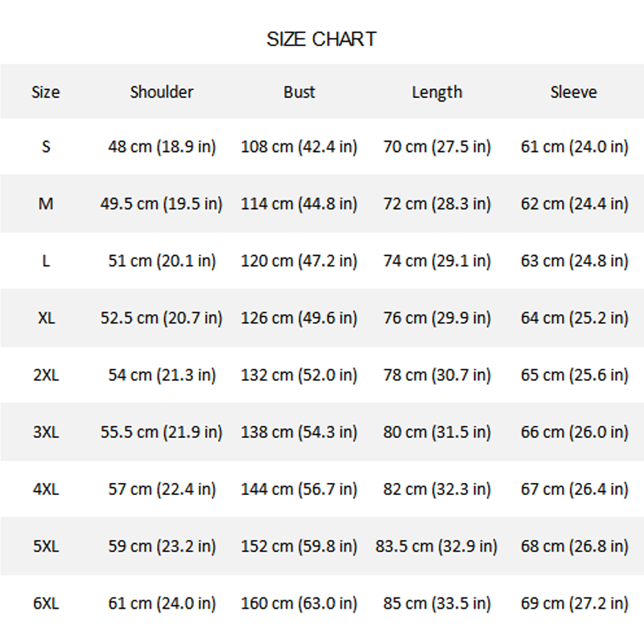
Task: Select the S size row label
Action: pyautogui.click(x=46, y=147)
